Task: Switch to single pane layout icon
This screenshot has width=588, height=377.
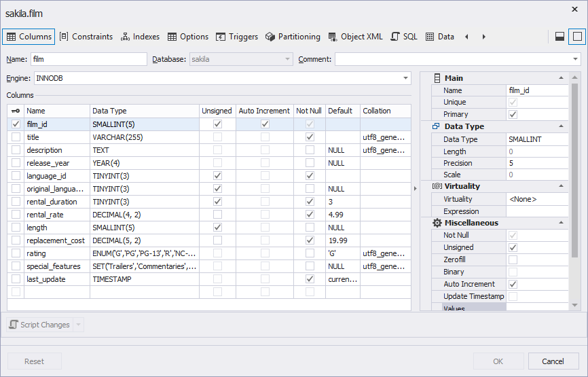Action: tap(578, 37)
